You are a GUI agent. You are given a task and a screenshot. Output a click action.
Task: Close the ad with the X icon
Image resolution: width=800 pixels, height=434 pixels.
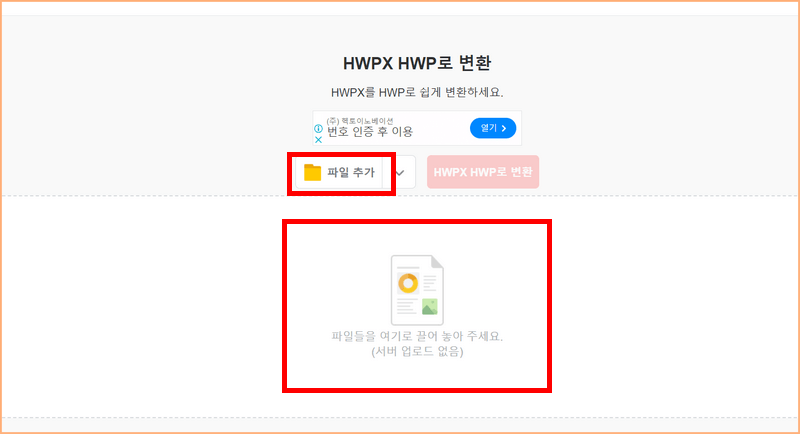pyautogui.click(x=318, y=139)
